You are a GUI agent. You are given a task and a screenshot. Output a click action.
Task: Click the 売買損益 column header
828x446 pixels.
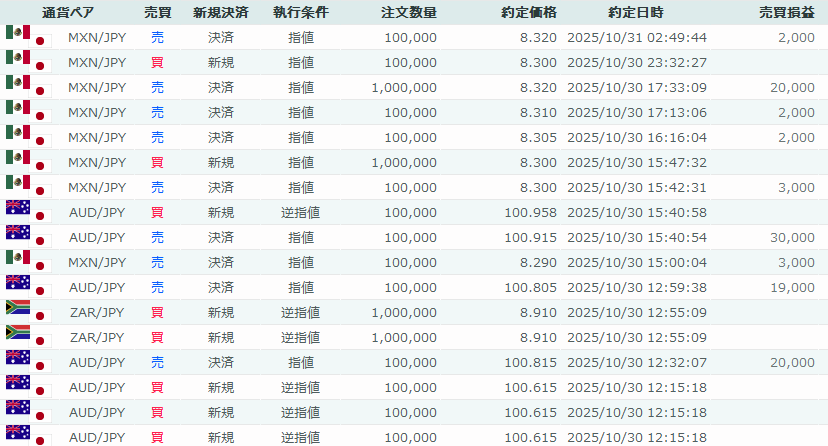[785, 13]
